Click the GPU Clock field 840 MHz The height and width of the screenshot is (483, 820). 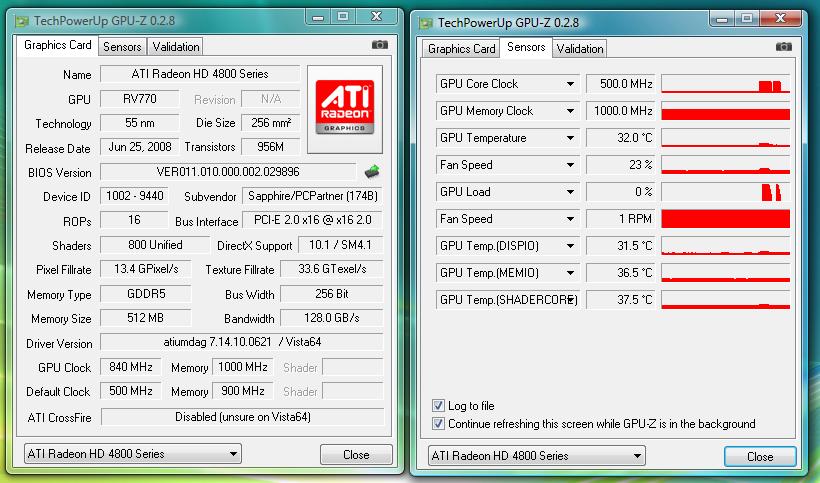pyautogui.click(x=131, y=367)
